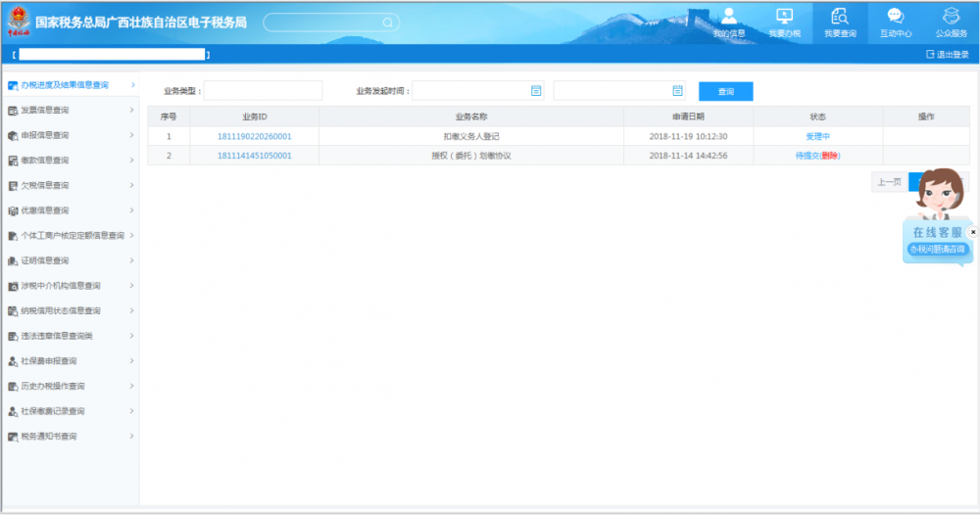
Task: Expand 证明信息查询 sidebar chevron
Action: [131, 260]
